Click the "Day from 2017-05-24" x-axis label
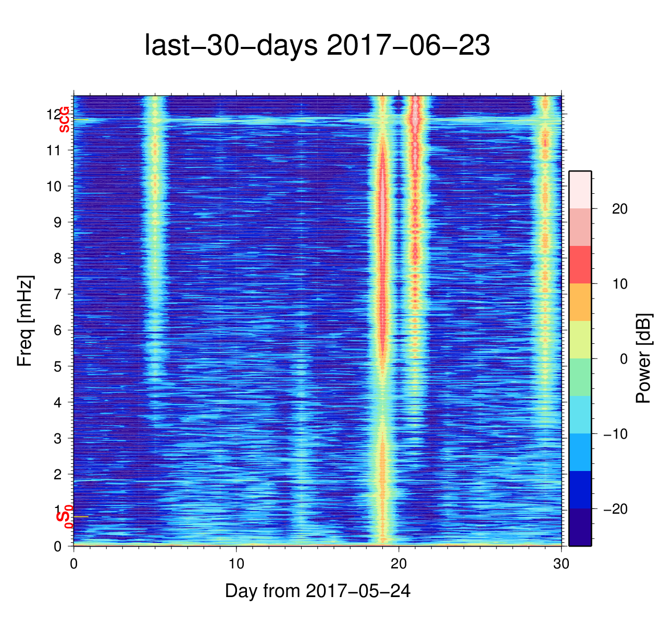This screenshot has height=620, width=672. 317,591
